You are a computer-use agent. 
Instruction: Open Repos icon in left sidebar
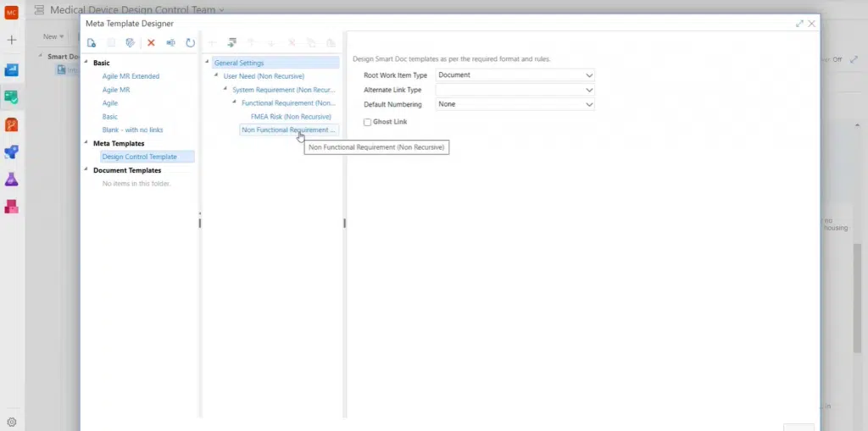(12, 125)
